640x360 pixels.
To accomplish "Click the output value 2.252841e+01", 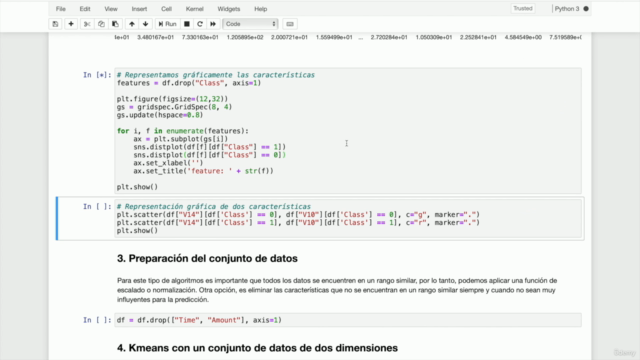I will (x=478, y=37).
